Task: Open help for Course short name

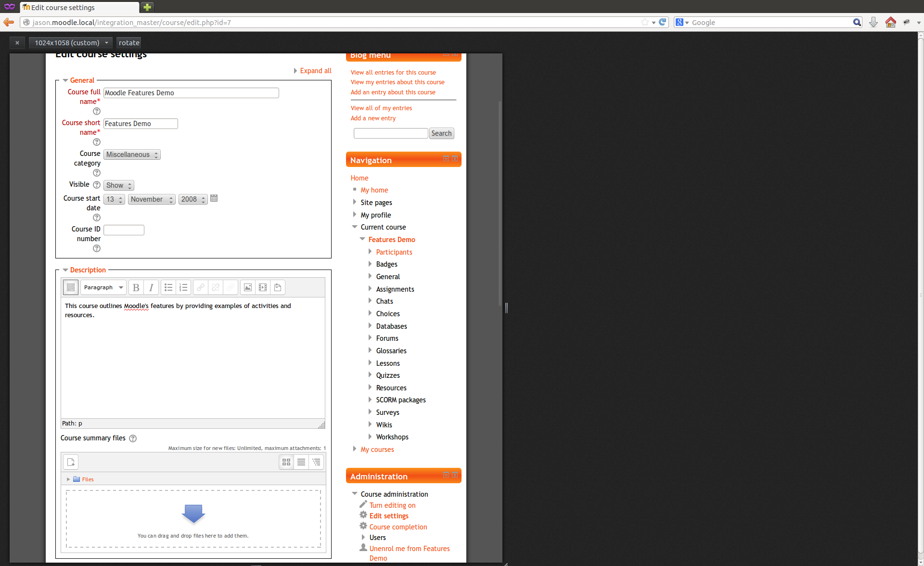Action: pos(97,142)
